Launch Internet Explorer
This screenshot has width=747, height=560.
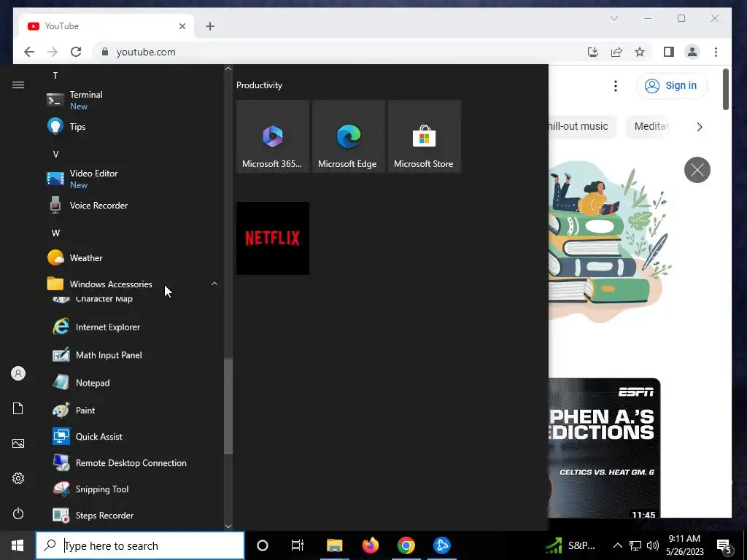pyautogui.click(x=133, y=327)
